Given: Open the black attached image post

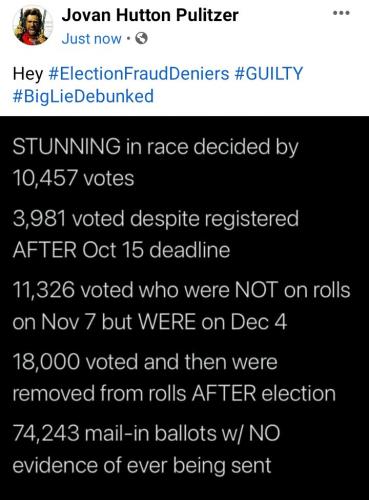Looking at the screenshot, I should click(184, 308).
